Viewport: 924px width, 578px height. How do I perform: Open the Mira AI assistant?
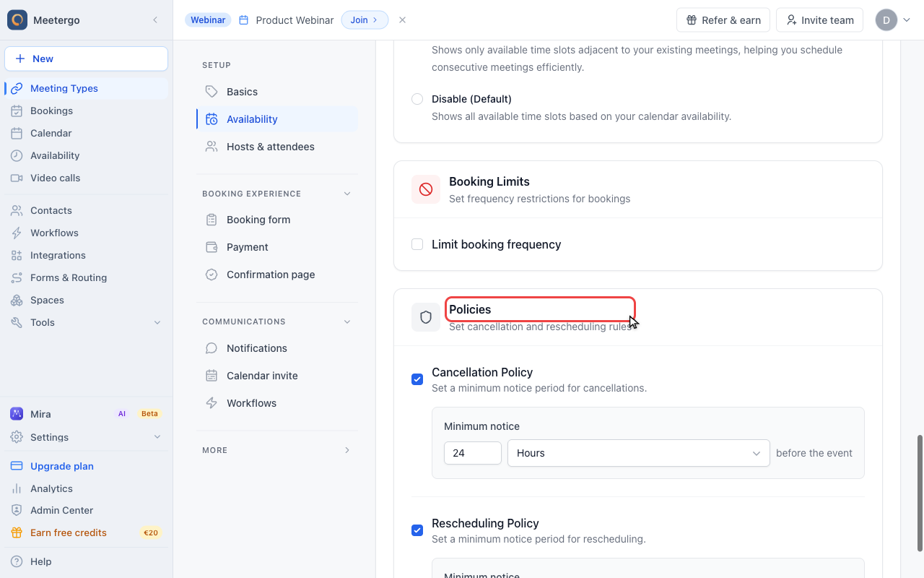pyautogui.click(x=87, y=414)
